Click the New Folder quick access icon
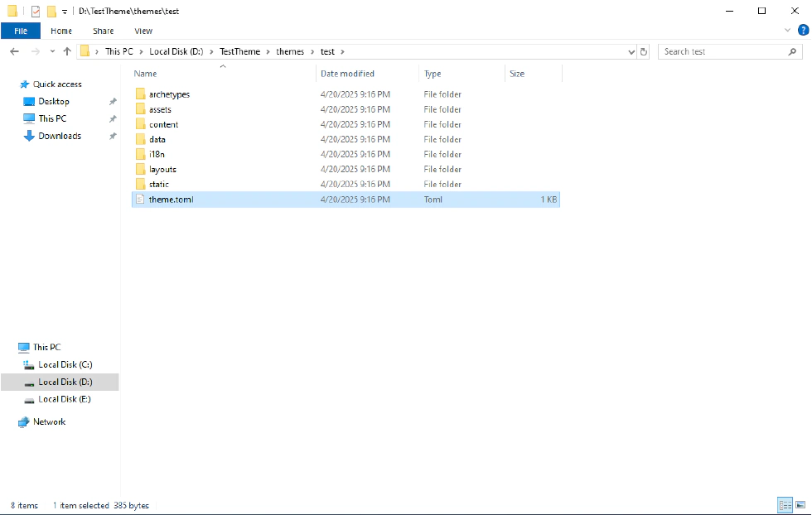 tap(51, 12)
